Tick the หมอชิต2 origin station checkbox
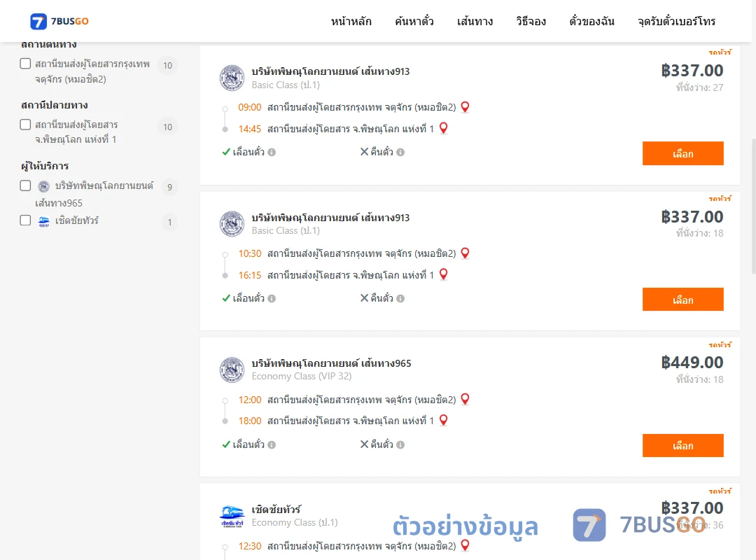The height and width of the screenshot is (560, 756). (x=26, y=64)
